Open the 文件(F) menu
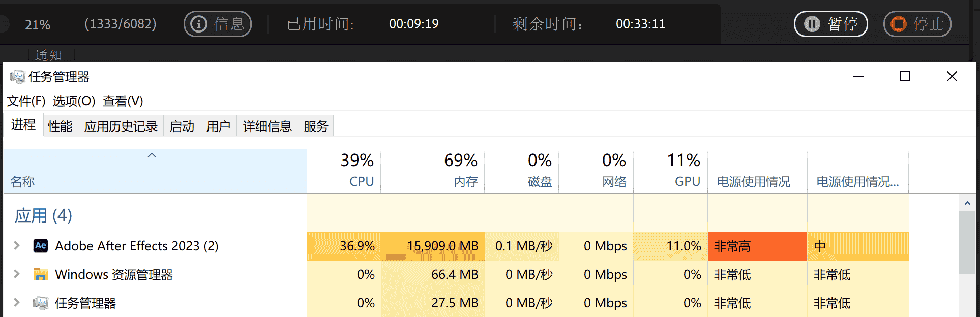The height and width of the screenshot is (317, 980). tap(26, 101)
